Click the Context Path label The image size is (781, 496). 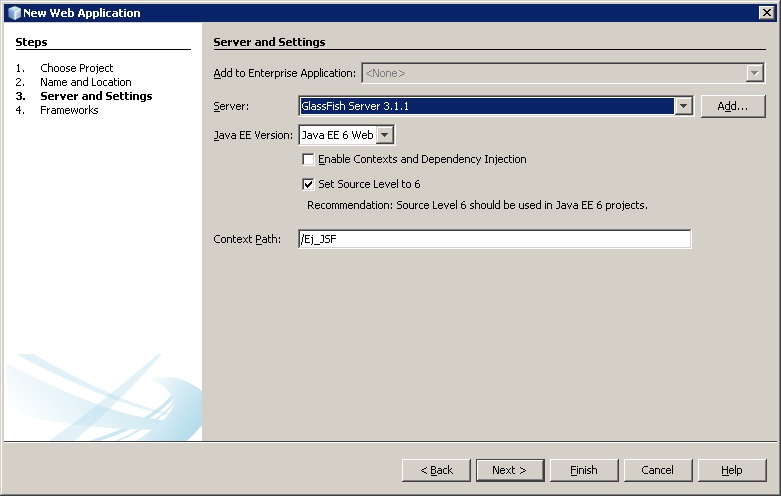pos(247,239)
